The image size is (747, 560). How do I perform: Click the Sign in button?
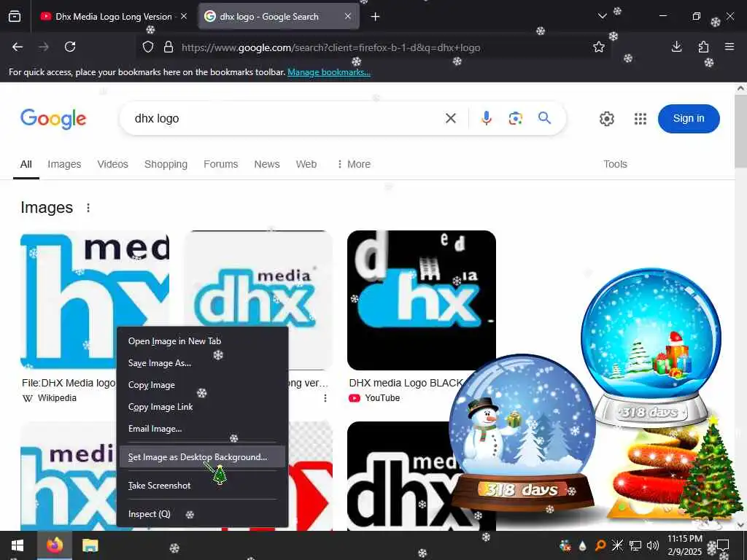[x=689, y=119]
